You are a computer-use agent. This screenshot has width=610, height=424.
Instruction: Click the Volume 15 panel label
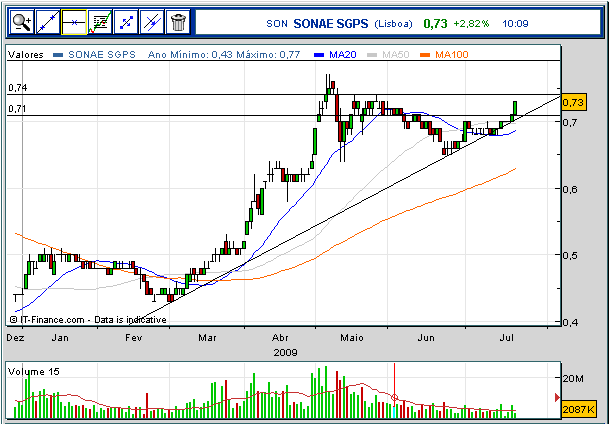[x=34, y=371]
